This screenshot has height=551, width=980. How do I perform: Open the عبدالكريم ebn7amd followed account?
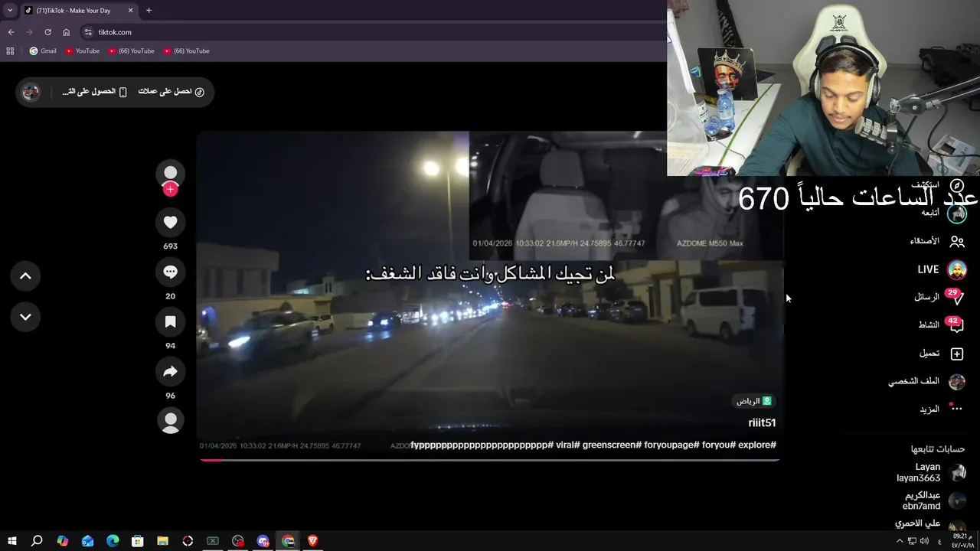coord(935,500)
